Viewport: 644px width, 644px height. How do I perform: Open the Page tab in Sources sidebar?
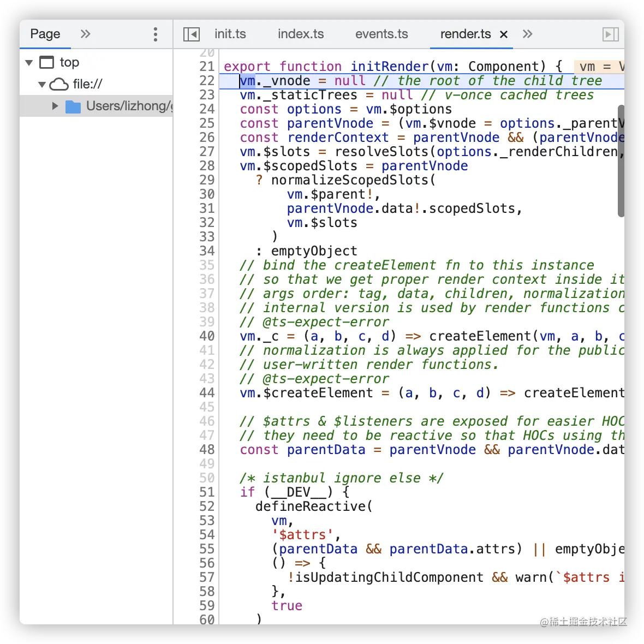[x=45, y=34]
